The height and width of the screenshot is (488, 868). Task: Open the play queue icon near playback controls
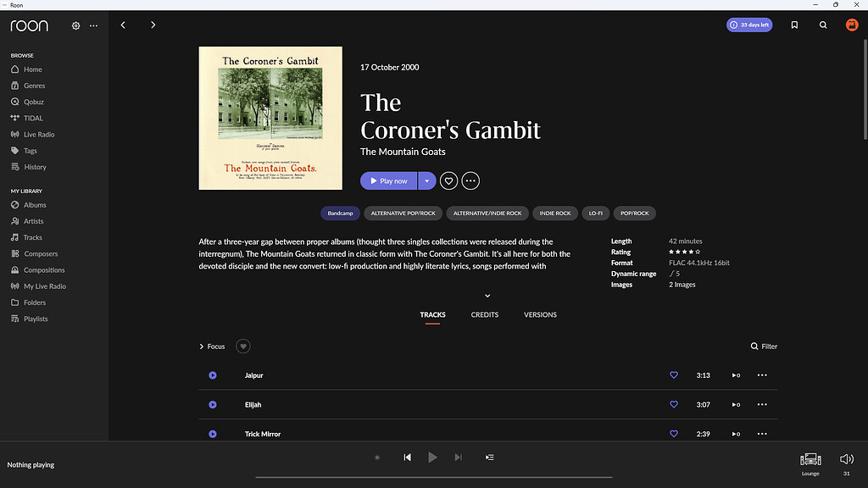coord(489,457)
